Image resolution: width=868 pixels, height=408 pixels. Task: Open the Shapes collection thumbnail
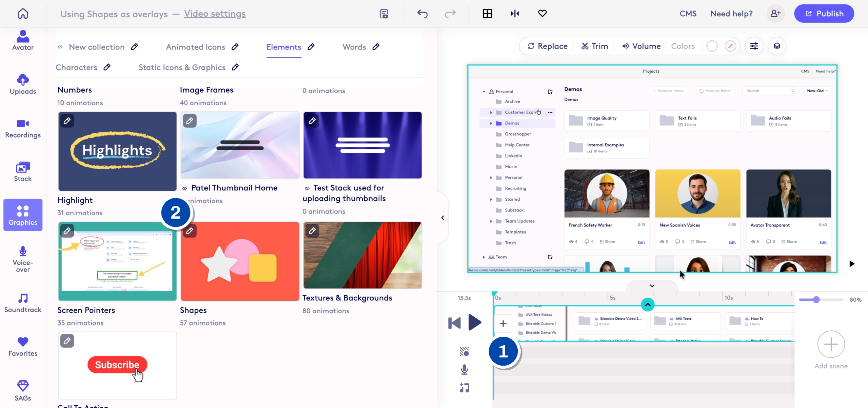click(x=240, y=261)
